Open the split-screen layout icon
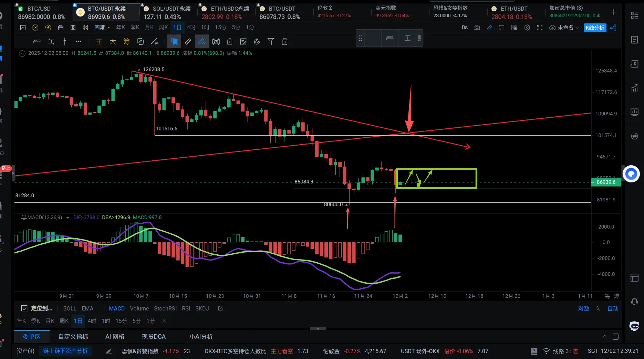Screen dimensions: 644x359 click(x=73, y=28)
